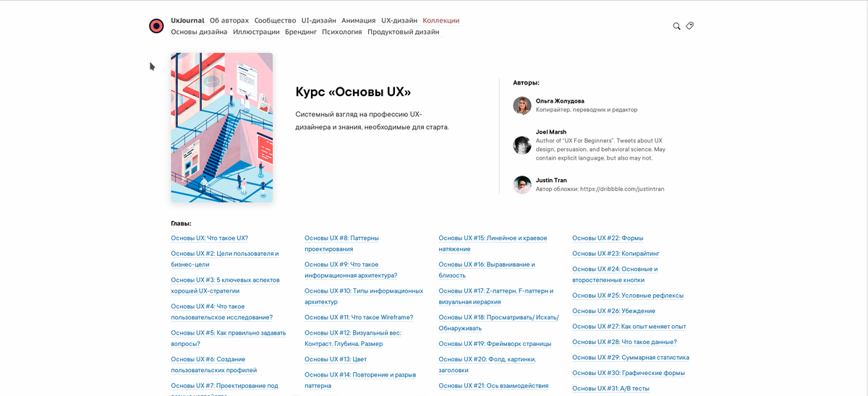This screenshot has height=396, width=868.
Task: Open the Брендинг section
Action: pyautogui.click(x=301, y=32)
